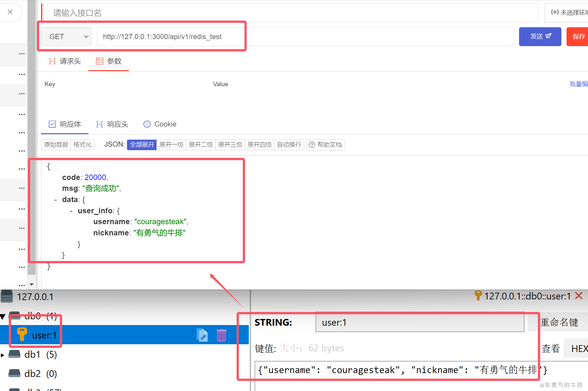Click the sidebar scrollbar down arrow
This screenshot has width=588, height=391.
coord(31,284)
